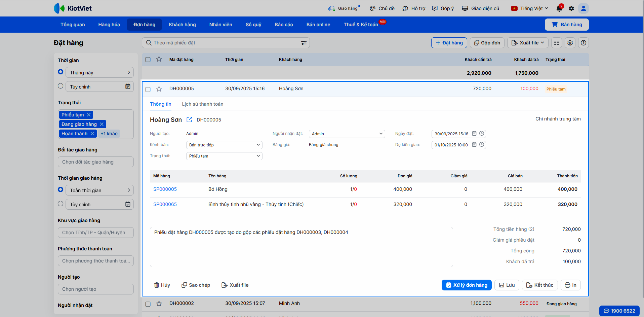Expand the Kênh bán dropdown
Screen dimensions: 644x317
pyautogui.click(x=224, y=145)
